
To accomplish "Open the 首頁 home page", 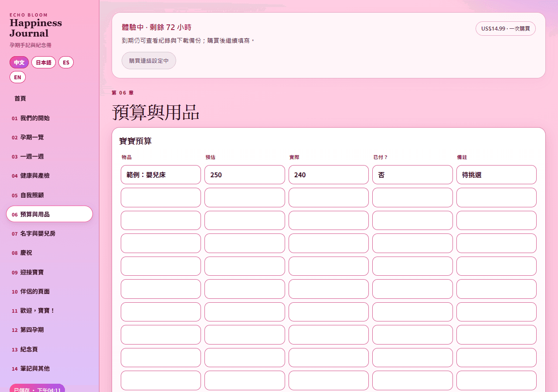I will (x=49, y=98).
